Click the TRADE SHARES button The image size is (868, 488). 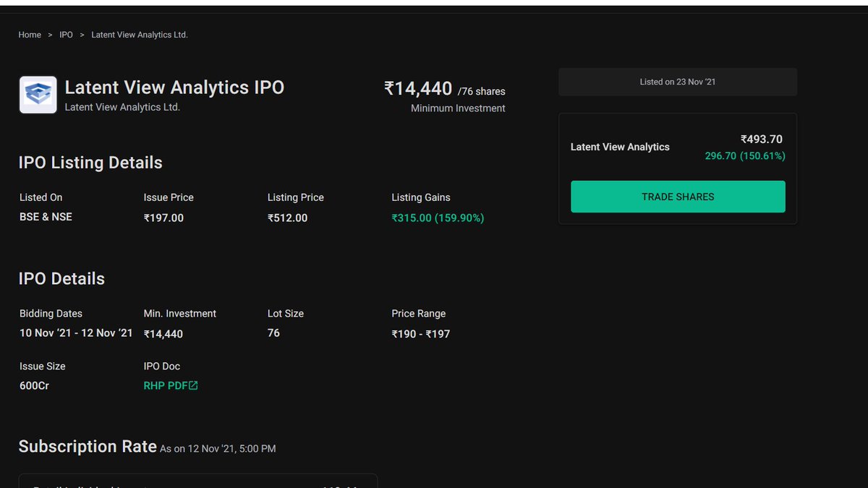click(x=678, y=197)
